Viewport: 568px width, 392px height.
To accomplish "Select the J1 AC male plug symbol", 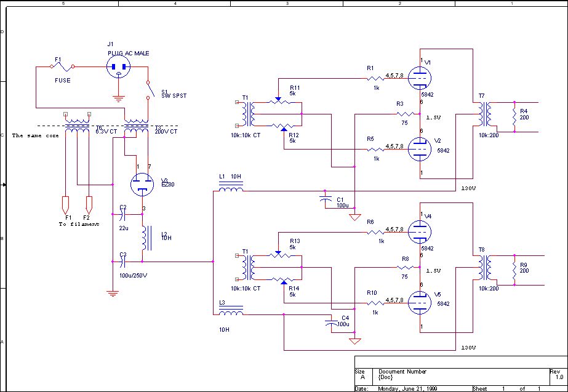I will [118, 68].
